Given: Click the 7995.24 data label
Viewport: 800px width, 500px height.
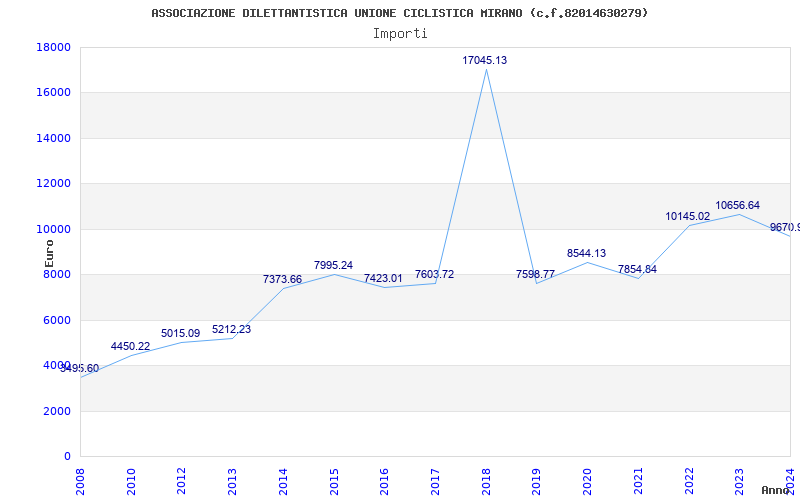Looking at the screenshot, I should 333,265.
